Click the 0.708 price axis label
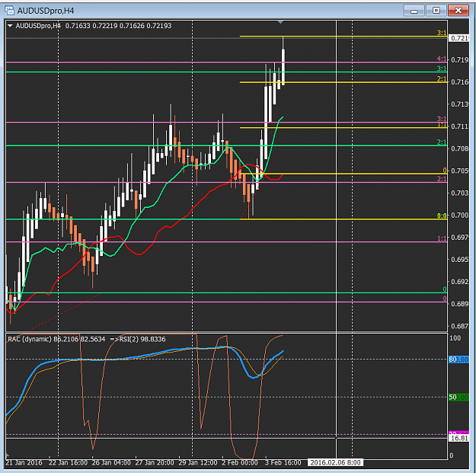Viewport: 476px width, 473px height. coord(459,149)
